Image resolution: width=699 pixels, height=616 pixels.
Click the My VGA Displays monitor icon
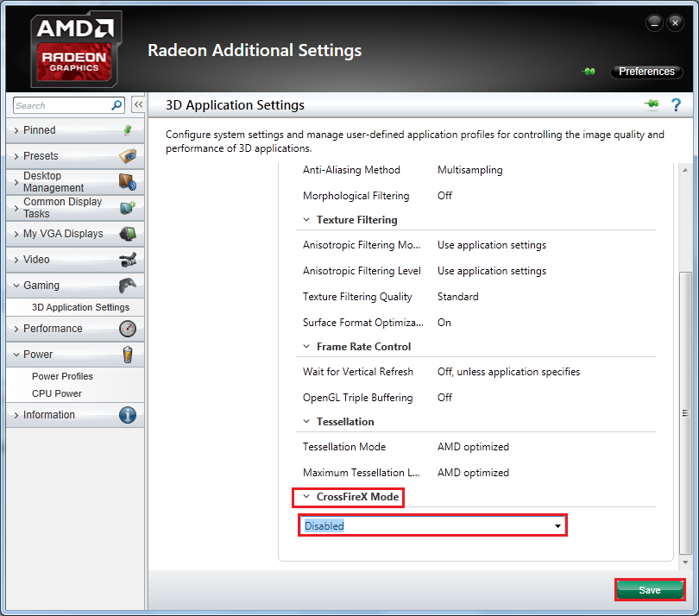tap(128, 234)
